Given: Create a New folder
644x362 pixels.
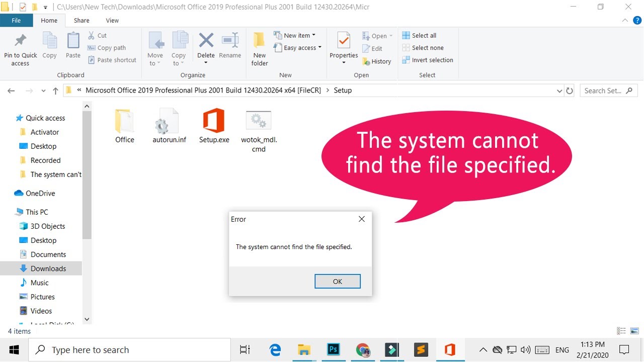Looking at the screenshot, I should point(260,49).
